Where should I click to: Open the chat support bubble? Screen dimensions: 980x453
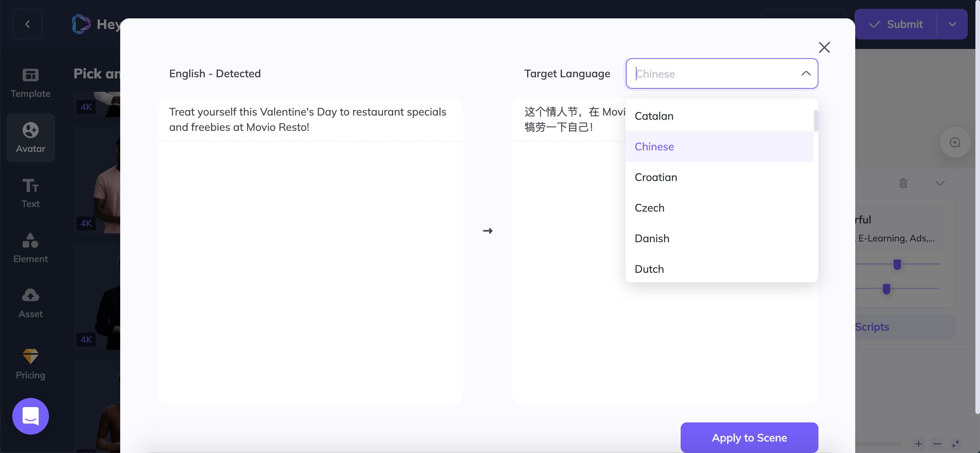pyautogui.click(x=31, y=416)
